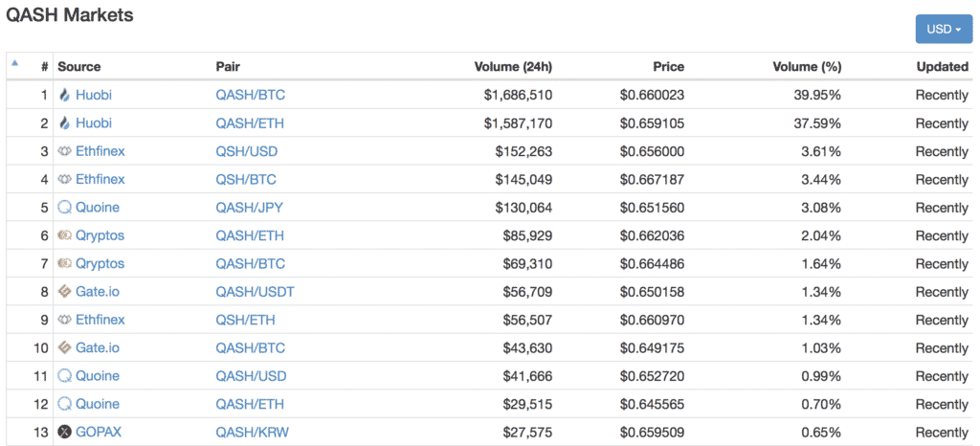Open Huobi's QASH/BTC pair link
The image size is (980, 446).
pyautogui.click(x=251, y=96)
